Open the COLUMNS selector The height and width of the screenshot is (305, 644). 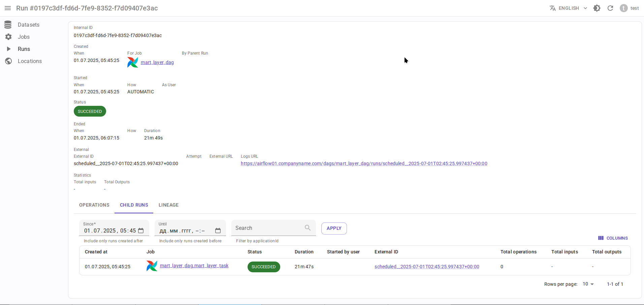coord(613,238)
